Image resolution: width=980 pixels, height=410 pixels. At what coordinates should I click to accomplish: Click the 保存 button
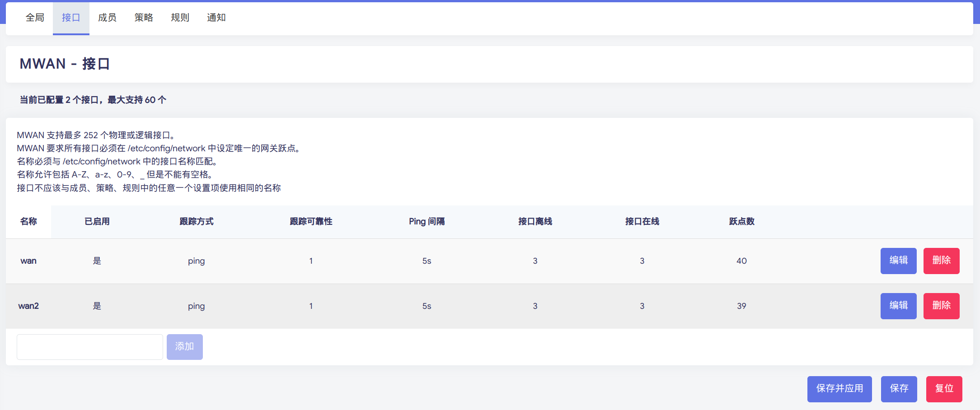899,389
